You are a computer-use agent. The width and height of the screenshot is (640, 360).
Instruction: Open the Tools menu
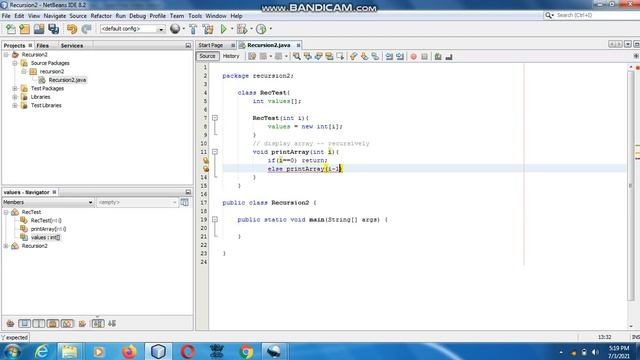195,16
